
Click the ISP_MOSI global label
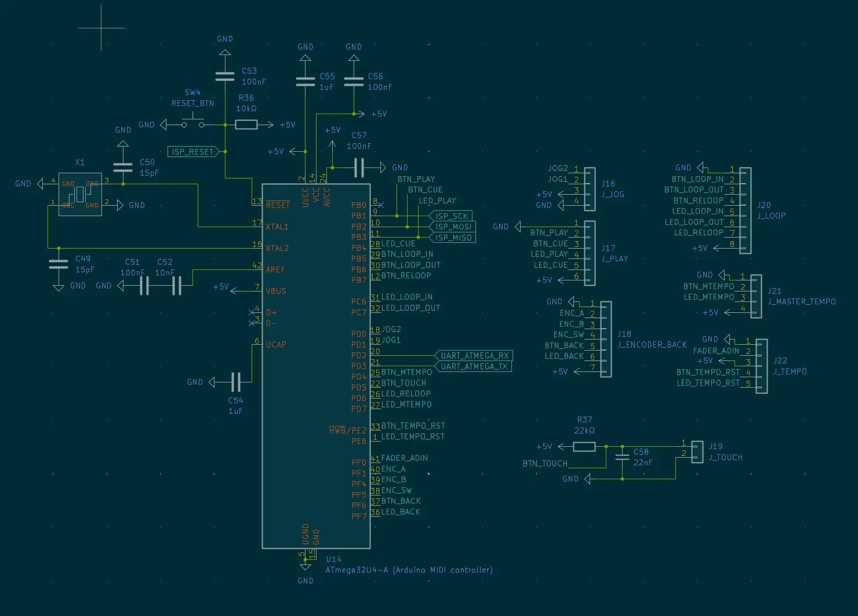tap(452, 227)
